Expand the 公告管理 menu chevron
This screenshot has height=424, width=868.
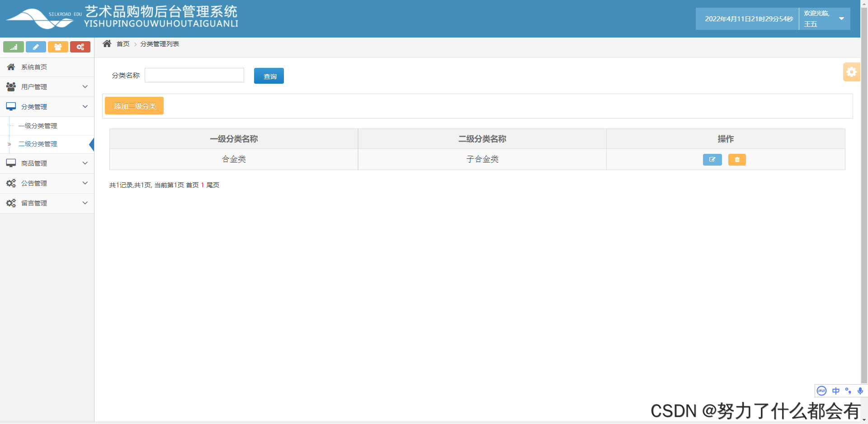point(85,183)
